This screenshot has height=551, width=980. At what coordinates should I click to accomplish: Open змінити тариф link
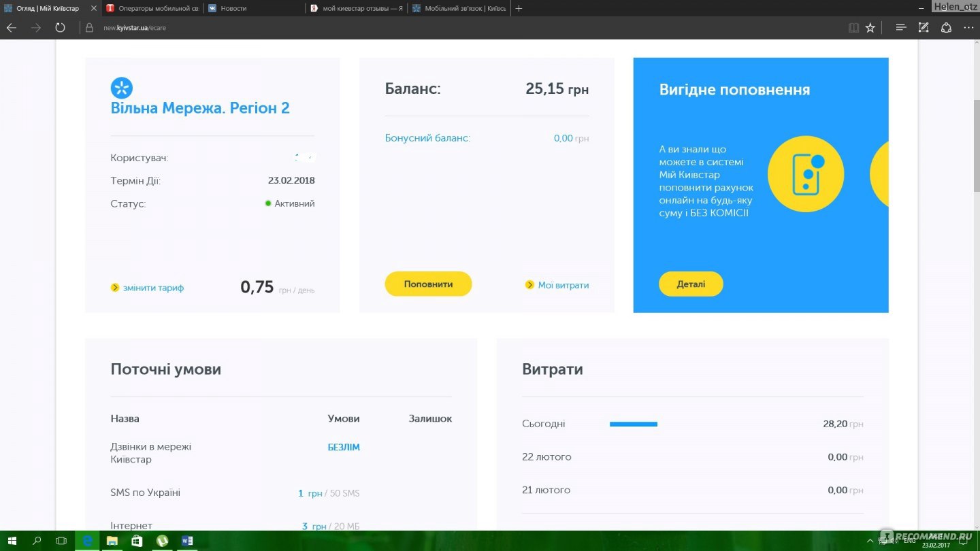click(153, 288)
